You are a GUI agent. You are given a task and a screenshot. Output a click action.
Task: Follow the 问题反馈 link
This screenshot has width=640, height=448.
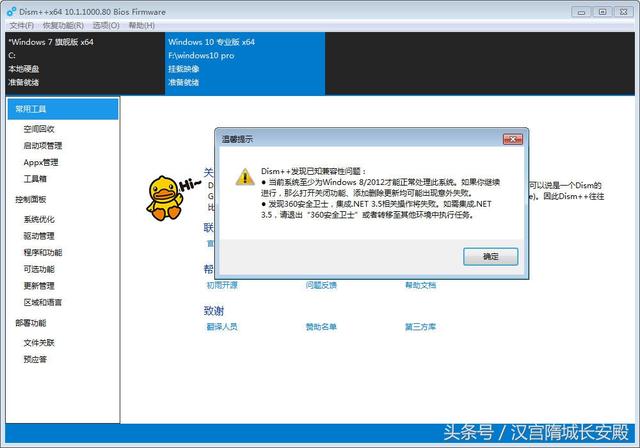[321, 285]
